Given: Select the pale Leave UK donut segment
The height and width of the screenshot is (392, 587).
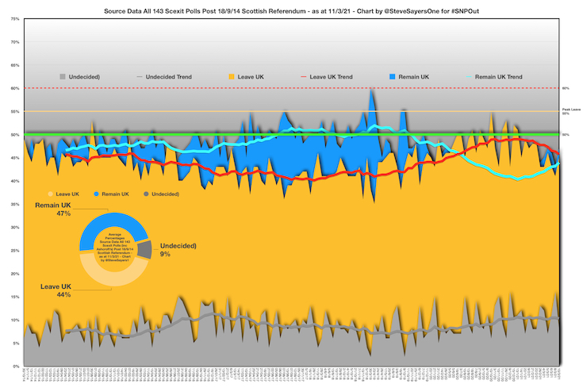Looking at the screenshot, I should 103,279.
